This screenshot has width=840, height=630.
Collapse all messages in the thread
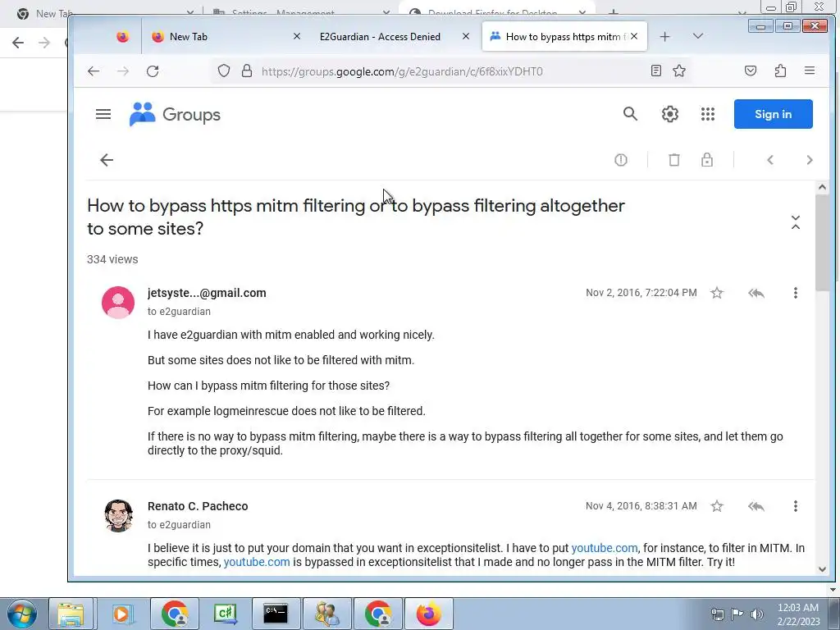point(796,222)
